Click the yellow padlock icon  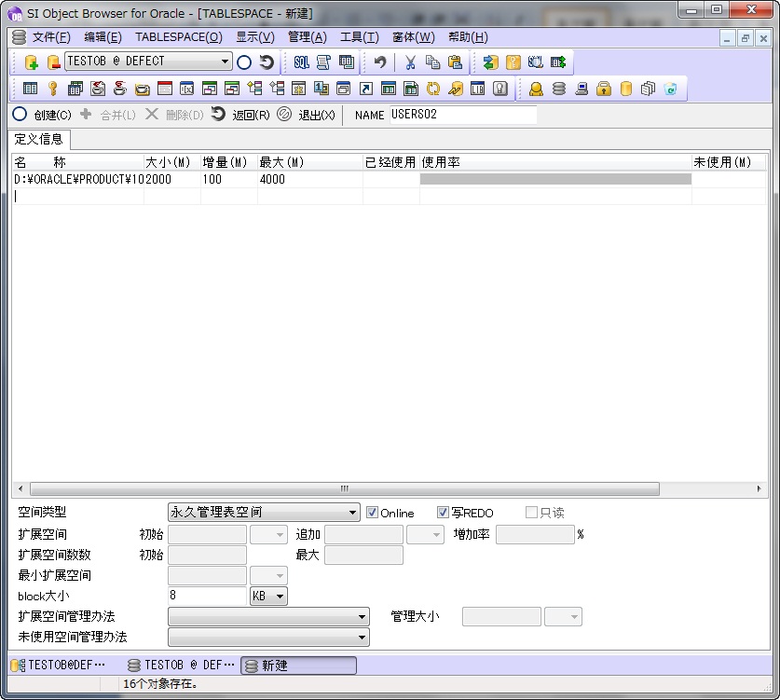604,89
